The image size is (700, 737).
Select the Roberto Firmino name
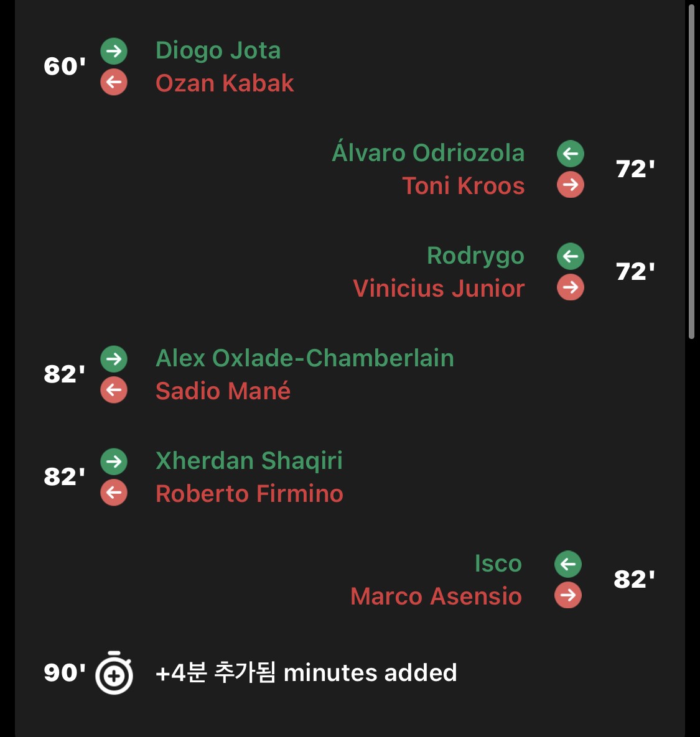250,494
